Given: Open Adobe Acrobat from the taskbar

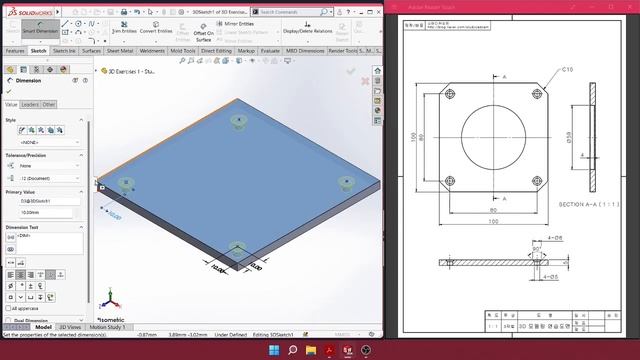Looking at the screenshot, I should 329,350.
